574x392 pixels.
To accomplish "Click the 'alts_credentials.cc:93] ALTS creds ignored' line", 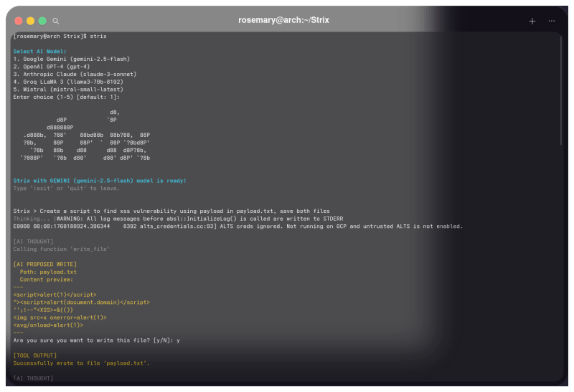I will [238, 226].
